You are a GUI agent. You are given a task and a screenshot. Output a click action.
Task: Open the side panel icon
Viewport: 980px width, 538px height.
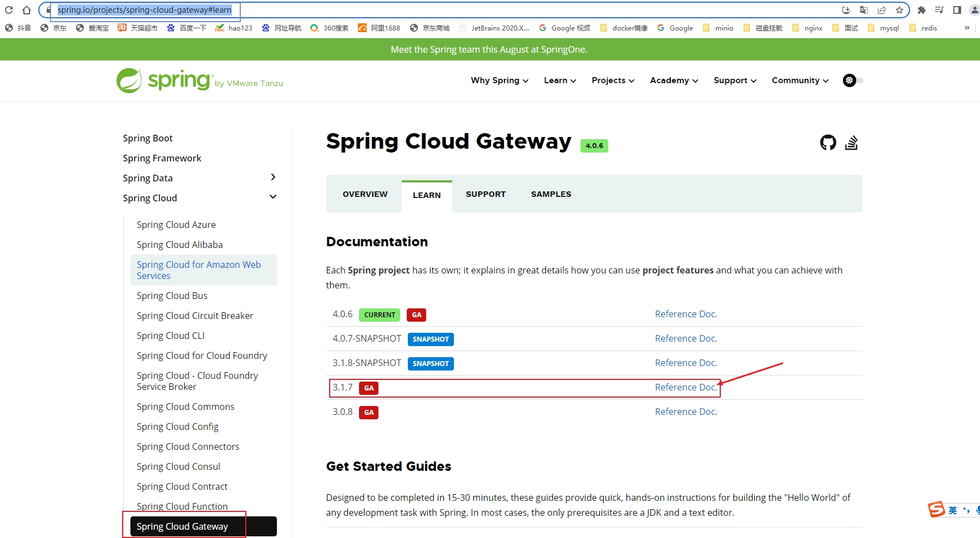(957, 10)
